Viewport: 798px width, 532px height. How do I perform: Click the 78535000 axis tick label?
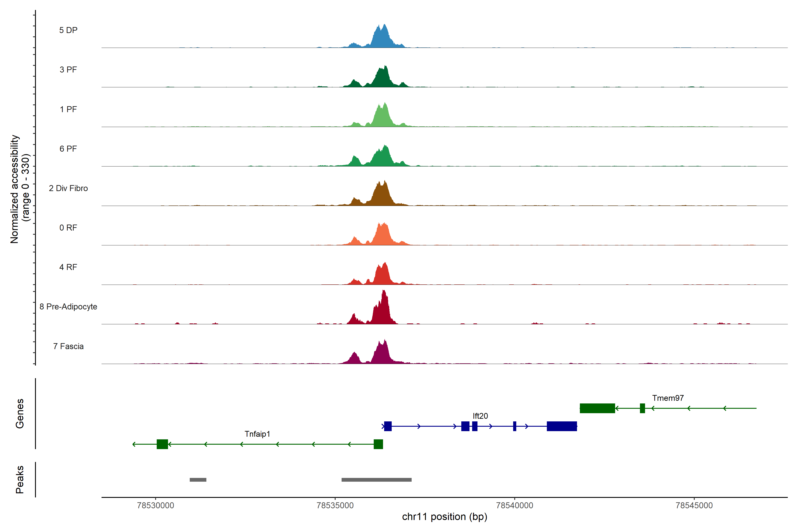pos(335,505)
